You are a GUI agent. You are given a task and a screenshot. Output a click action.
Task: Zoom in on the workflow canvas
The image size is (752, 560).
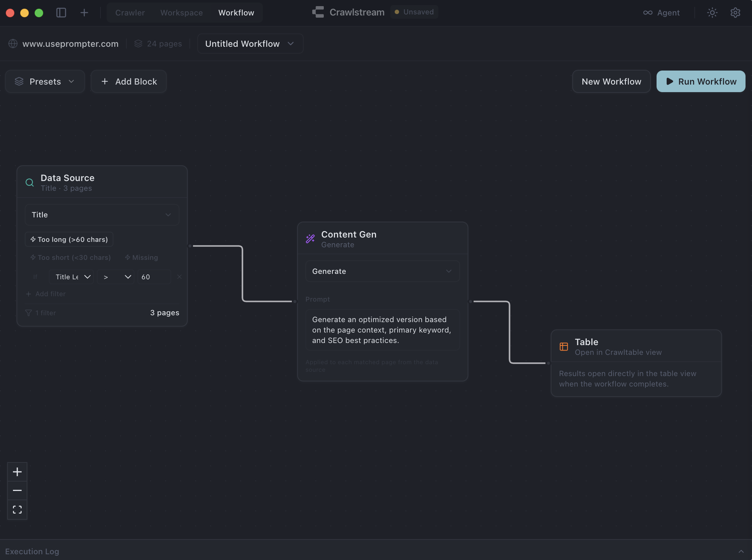[17, 472]
